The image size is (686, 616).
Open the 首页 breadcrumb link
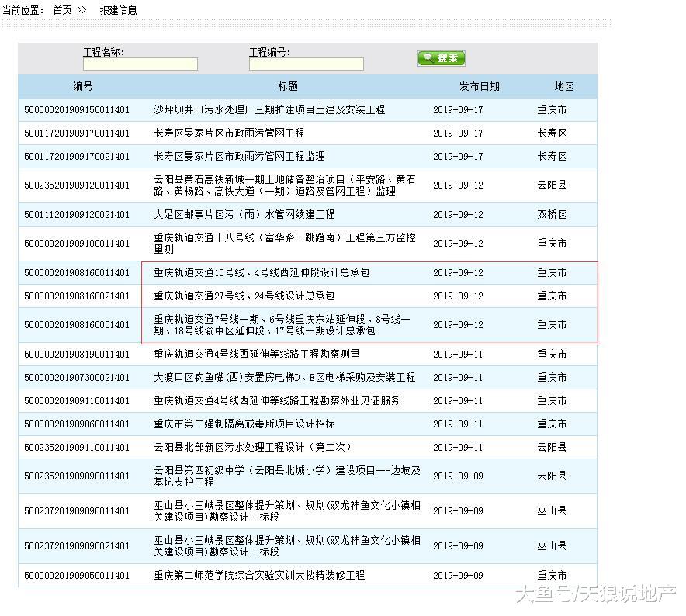61,11
